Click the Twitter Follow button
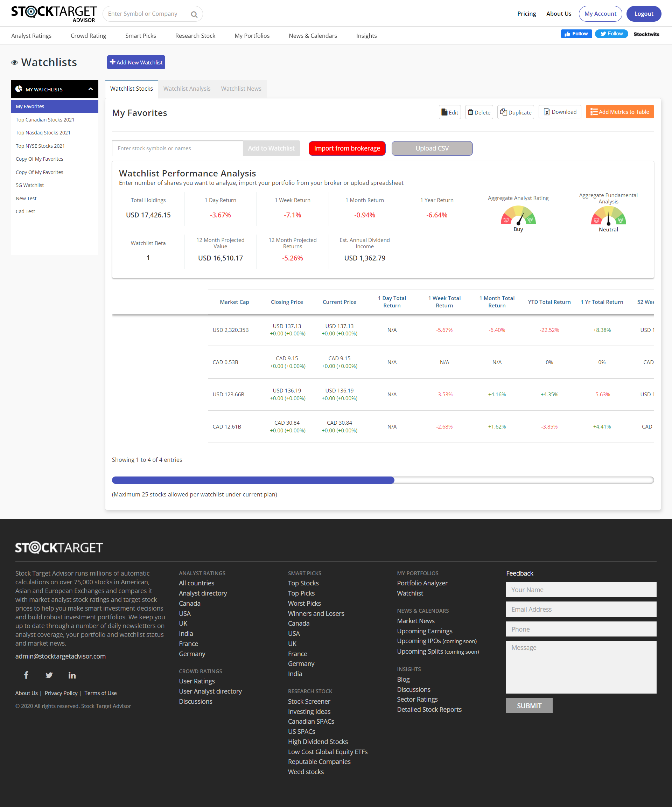The height and width of the screenshot is (807, 672). (x=611, y=34)
